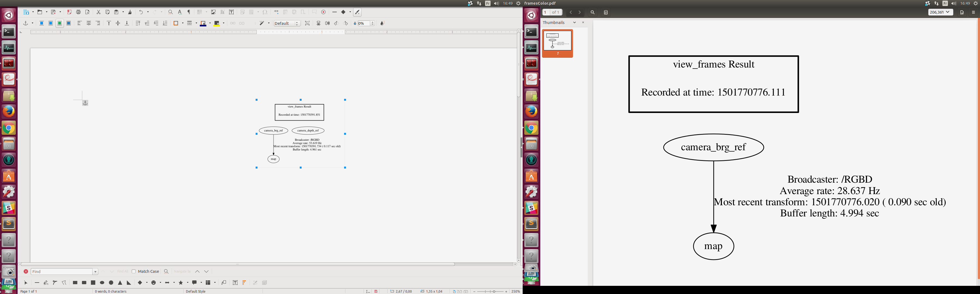This screenshot has width=980, height=294.
Task: Click the Select arrow tool in drawing toolbar
Action: coord(26,283)
